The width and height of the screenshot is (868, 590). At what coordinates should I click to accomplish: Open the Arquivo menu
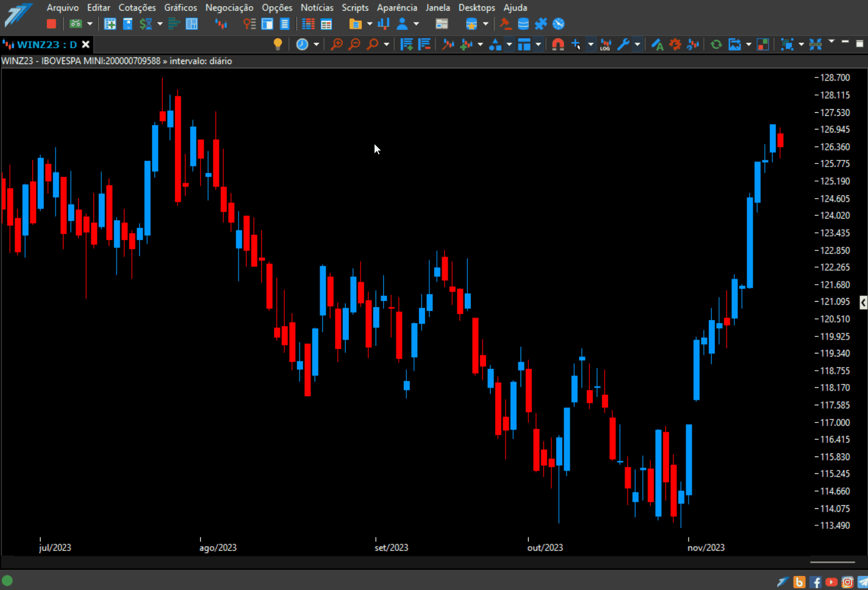tap(63, 7)
